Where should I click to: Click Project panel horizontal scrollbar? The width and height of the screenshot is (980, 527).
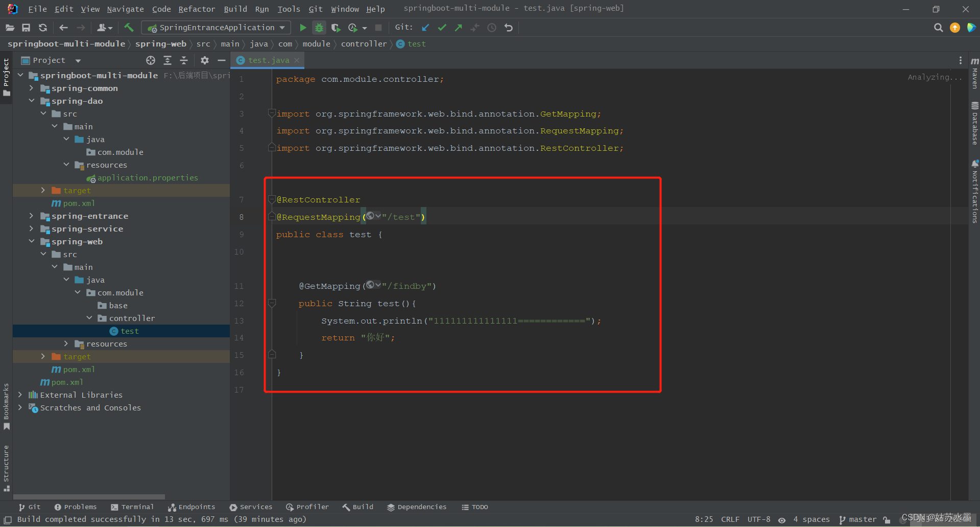click(89, 497)
